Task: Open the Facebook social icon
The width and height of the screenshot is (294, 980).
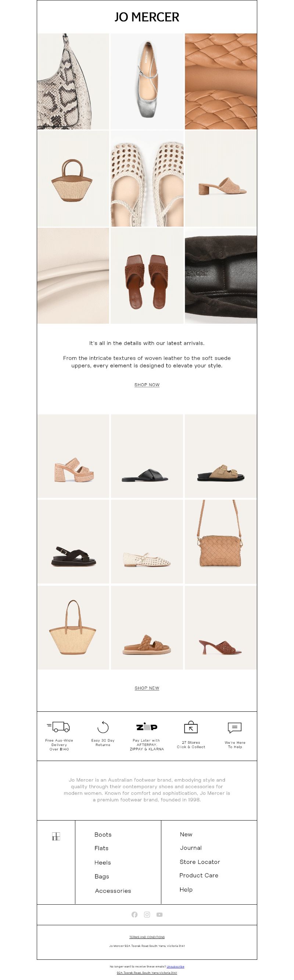Action: pyautogui.click(x=134, y=915)
